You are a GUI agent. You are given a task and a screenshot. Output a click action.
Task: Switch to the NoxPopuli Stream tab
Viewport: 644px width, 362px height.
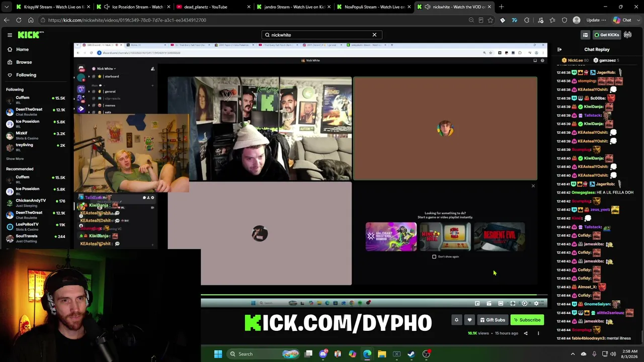pyautogui.click(x=374, y=7)
